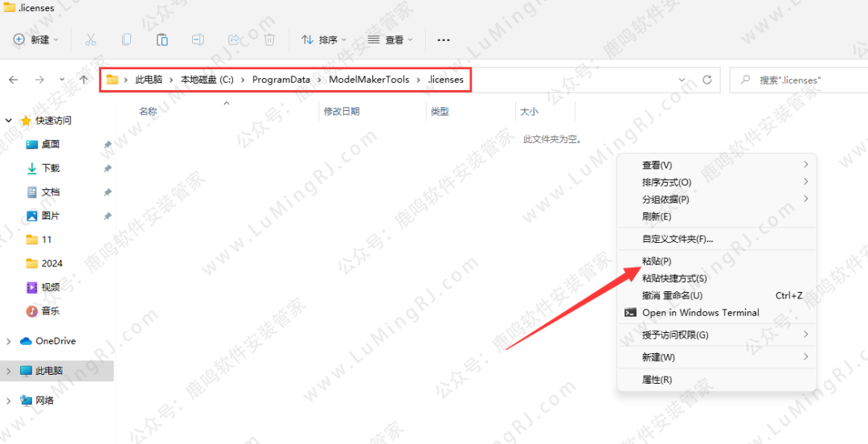
Task: Click ModelMakerTools in the address breadcrumb
Action: coord(369,80)
